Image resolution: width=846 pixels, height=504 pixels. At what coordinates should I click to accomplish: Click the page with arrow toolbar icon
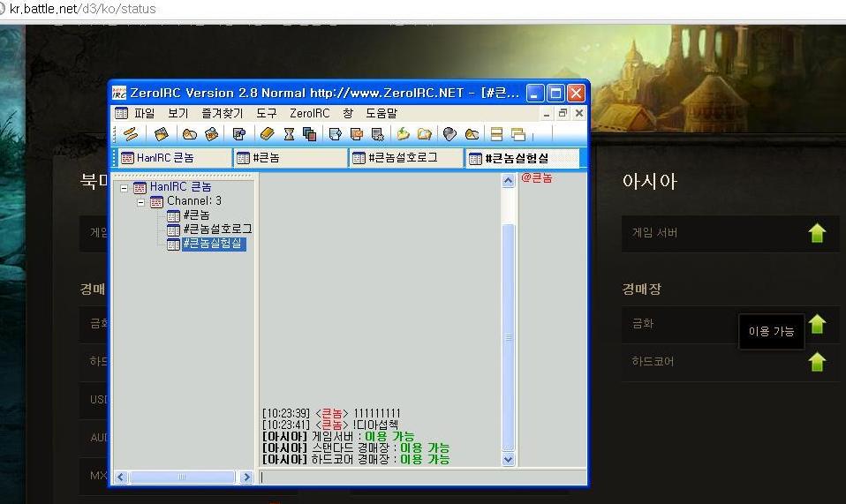pos(335,133)
